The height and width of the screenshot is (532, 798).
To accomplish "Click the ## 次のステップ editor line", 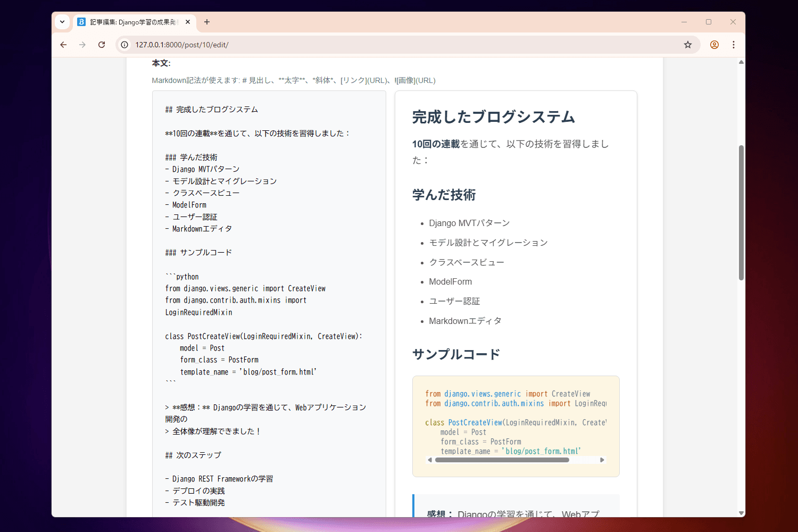I will (193, 455).
